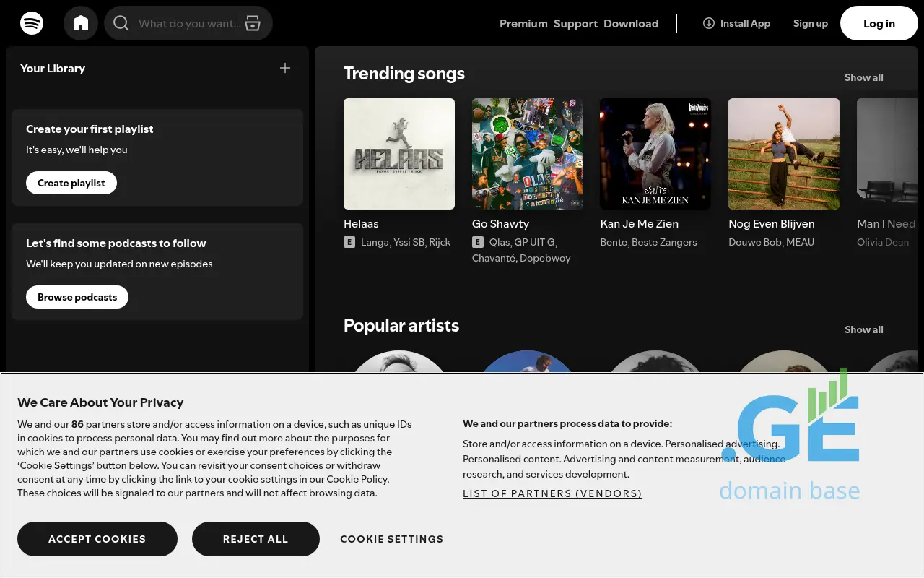Click the Sign up button

click(810, 23)
